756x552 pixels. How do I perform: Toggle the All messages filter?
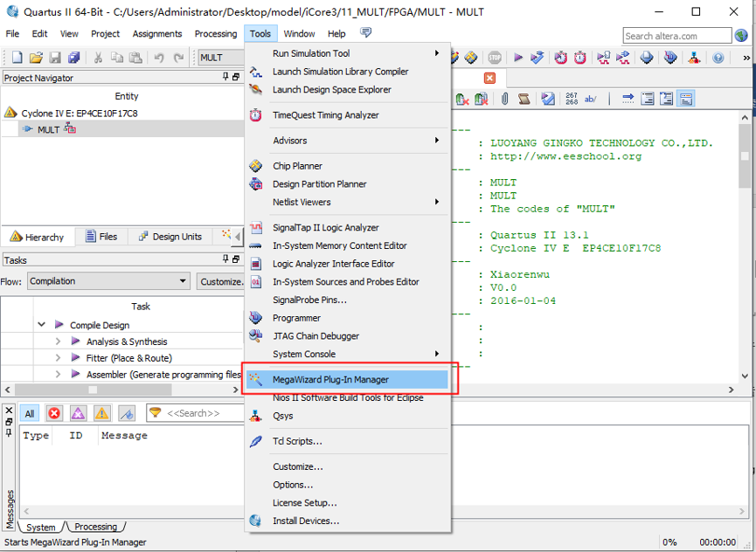[x=30, y=413]
